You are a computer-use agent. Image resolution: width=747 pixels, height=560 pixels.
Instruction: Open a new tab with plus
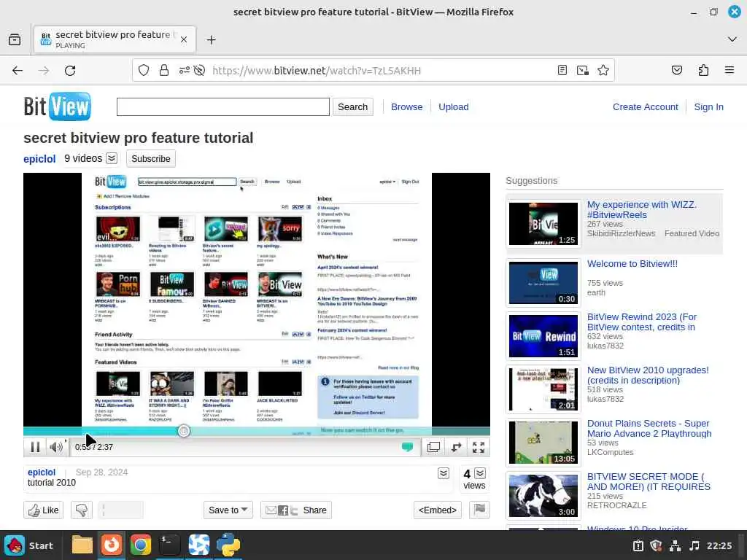(212, 39)
